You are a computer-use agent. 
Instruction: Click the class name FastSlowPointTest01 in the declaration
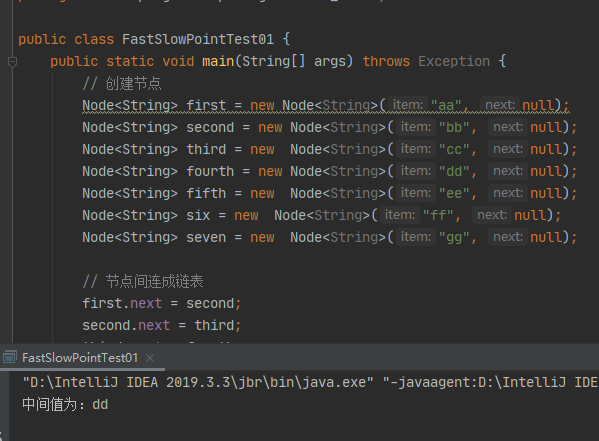[198, 39]
